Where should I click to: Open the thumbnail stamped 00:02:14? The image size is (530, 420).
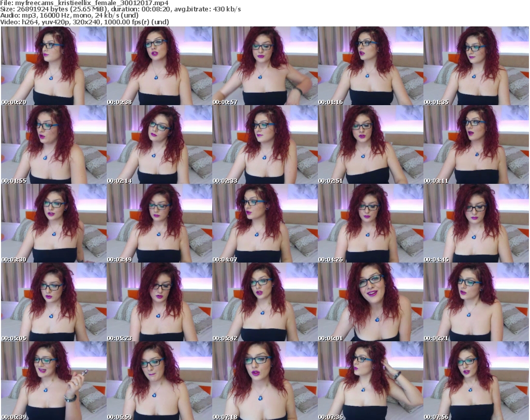[x=159, y=144]
